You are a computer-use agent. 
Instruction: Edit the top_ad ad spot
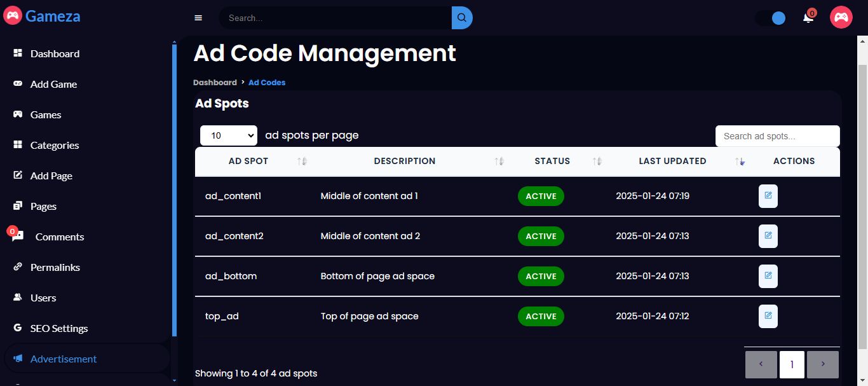click(x=768, y=316)
